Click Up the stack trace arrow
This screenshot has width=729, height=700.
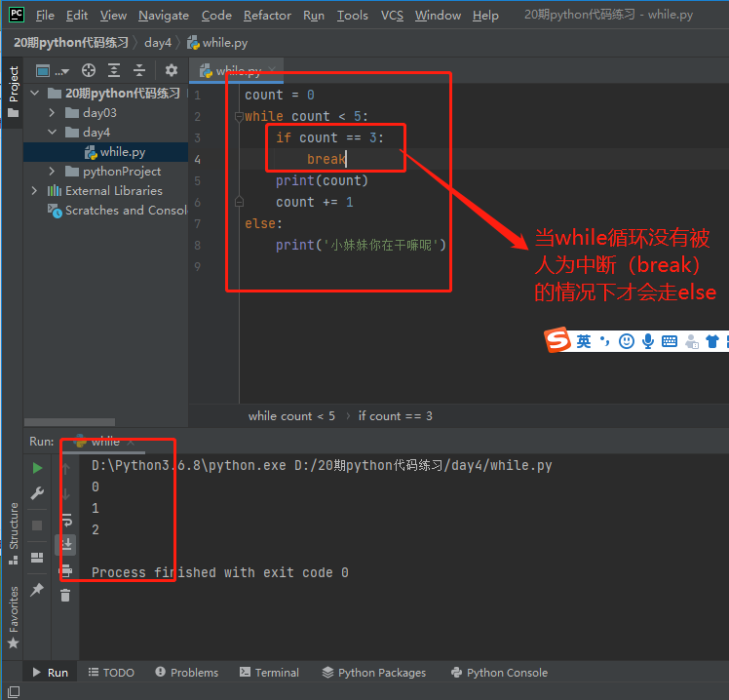[66, 469]
